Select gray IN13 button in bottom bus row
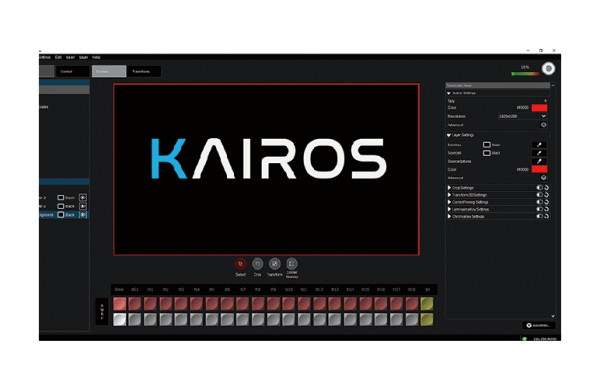Viewport: 600px width, 389px height. [335, 319]
